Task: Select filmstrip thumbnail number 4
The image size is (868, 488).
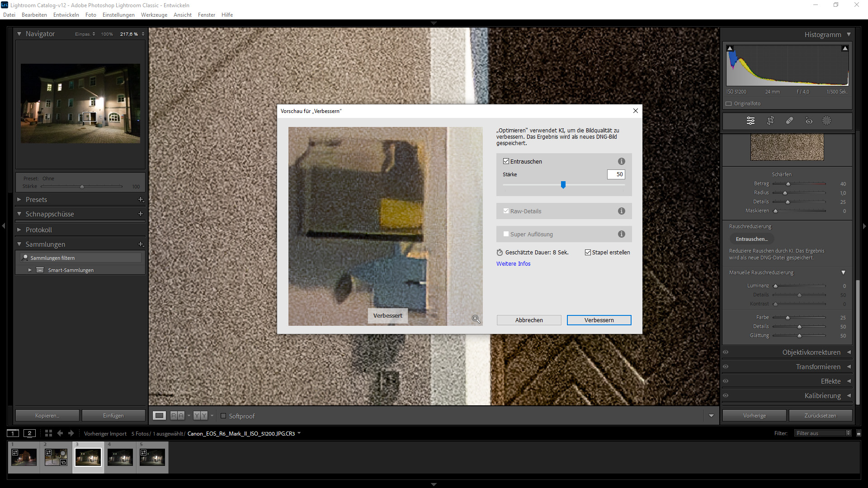Action: point(120,457)
